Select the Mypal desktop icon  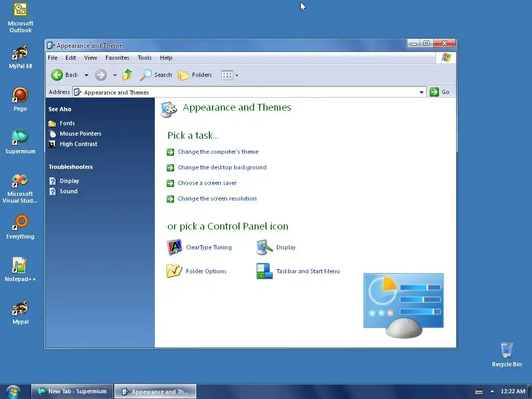click(x=20, y=312)
